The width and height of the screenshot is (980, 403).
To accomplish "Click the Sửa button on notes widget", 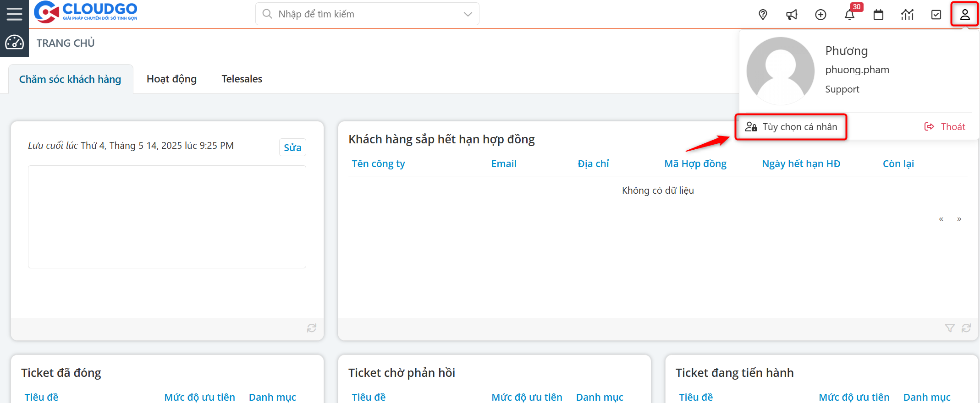I will tap(292, 147).
